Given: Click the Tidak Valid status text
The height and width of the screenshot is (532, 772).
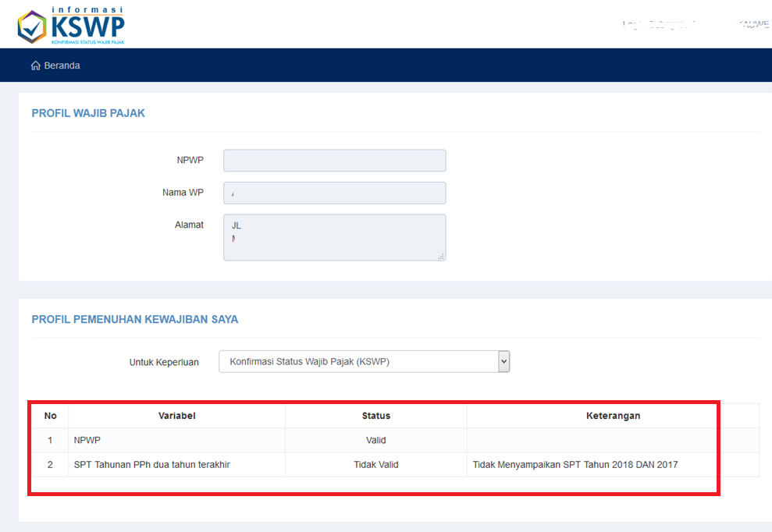Looking at the screenshot, I should click(375, 464).
